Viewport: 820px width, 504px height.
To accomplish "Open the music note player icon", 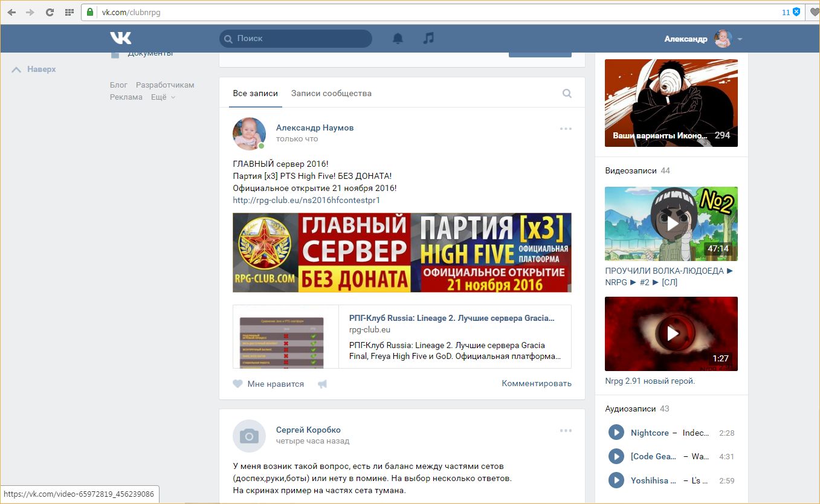I will tap(428, 38).
